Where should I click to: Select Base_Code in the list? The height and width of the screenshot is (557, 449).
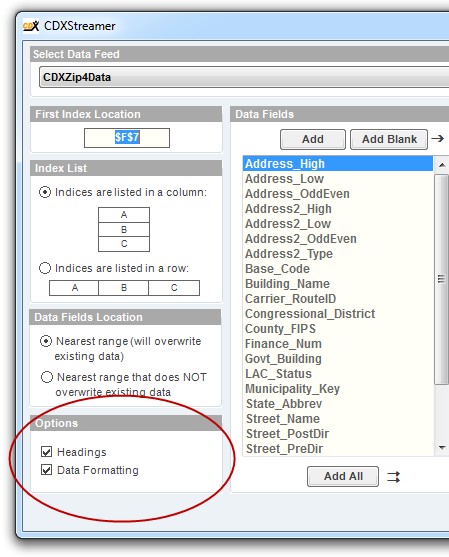338,269
